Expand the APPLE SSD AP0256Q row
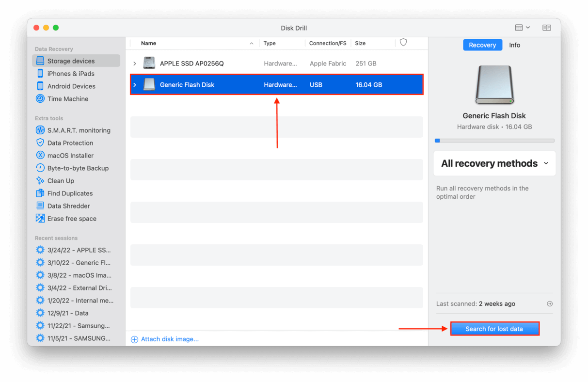588x382 pixels. [135, 64]
